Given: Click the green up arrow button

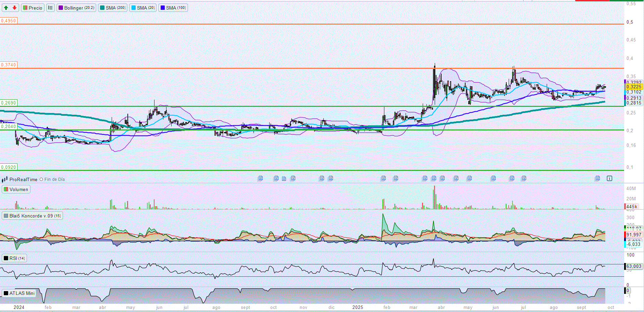Looking at the screenshot, I should coord(6,8).
